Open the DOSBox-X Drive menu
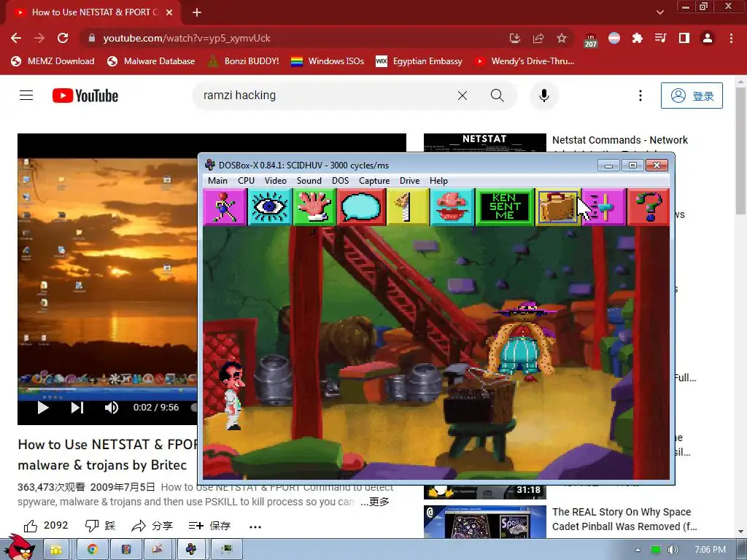The image size is (747, 560). [409, 181]
